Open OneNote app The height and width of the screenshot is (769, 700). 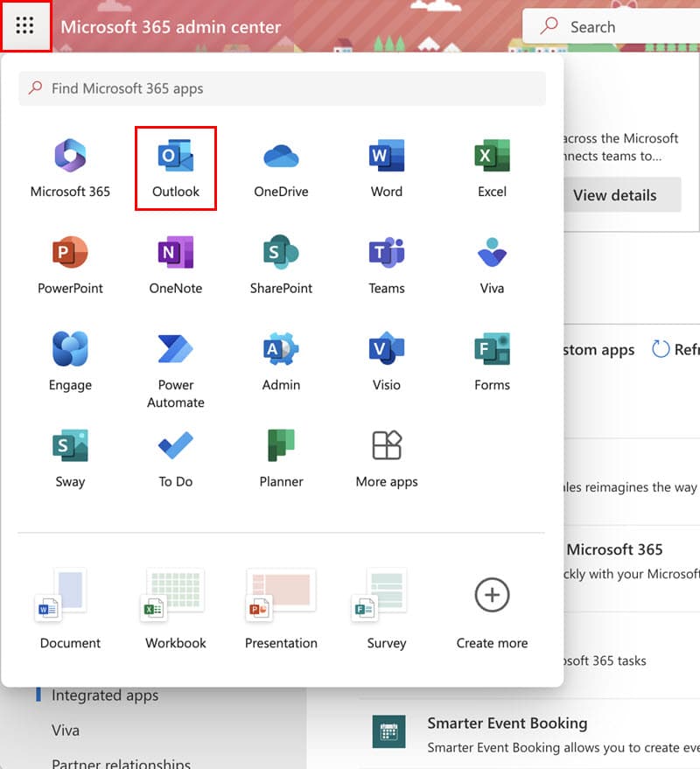(x=176, y=265)
